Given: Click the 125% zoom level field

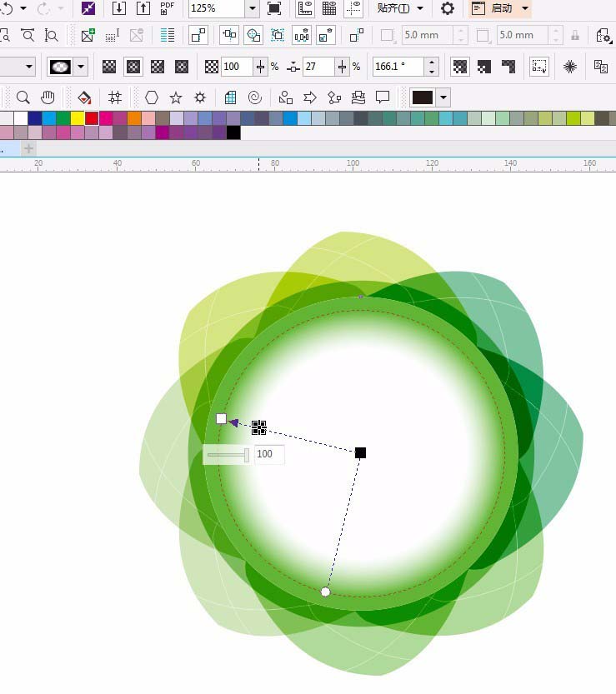Looking at the screenshot, I should (217, 8).
